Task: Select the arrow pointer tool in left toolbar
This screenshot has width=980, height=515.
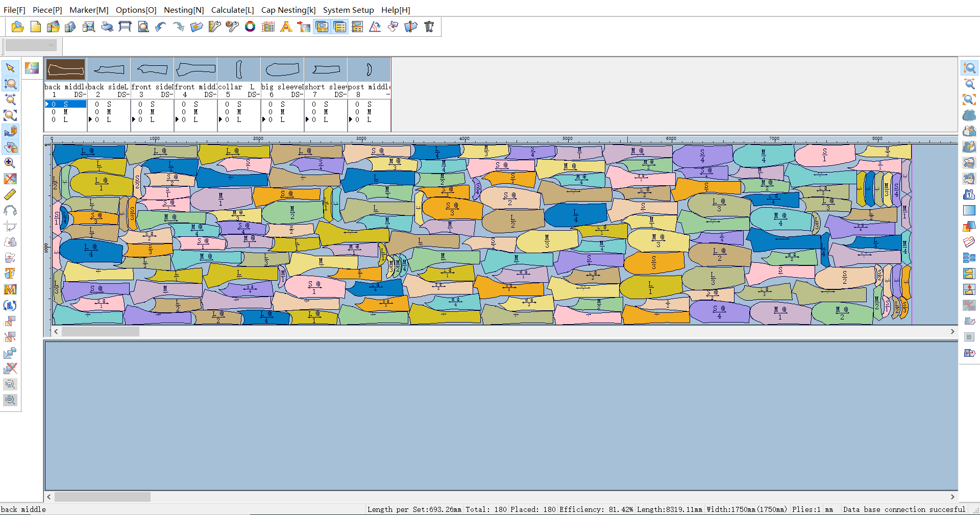Action: (10, 68)
